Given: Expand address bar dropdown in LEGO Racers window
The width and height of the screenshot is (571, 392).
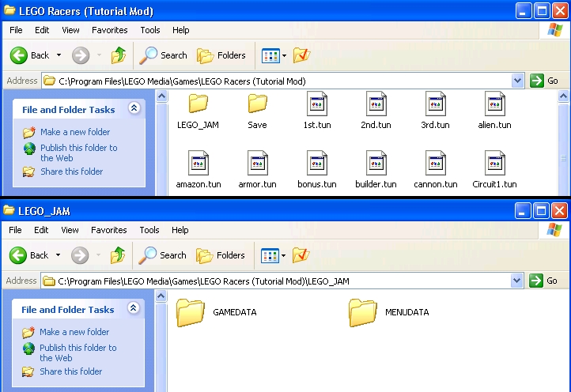Looking at the screenshot, I should click(517, 81).
